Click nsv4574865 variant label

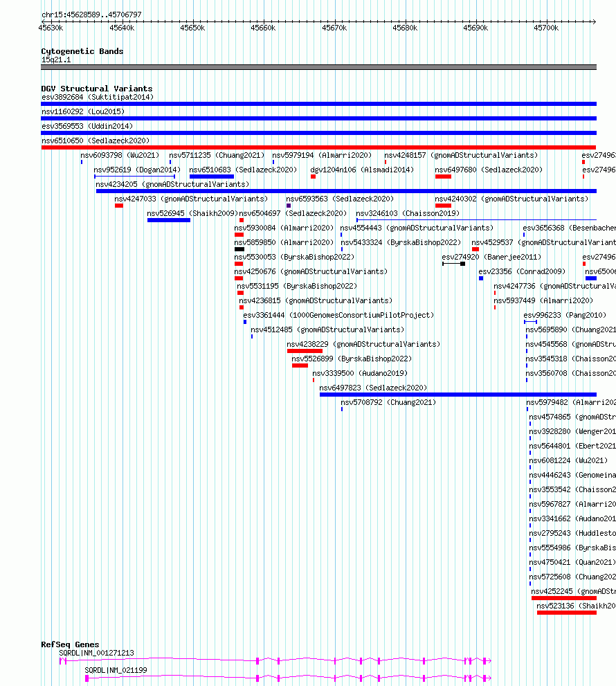572,417
